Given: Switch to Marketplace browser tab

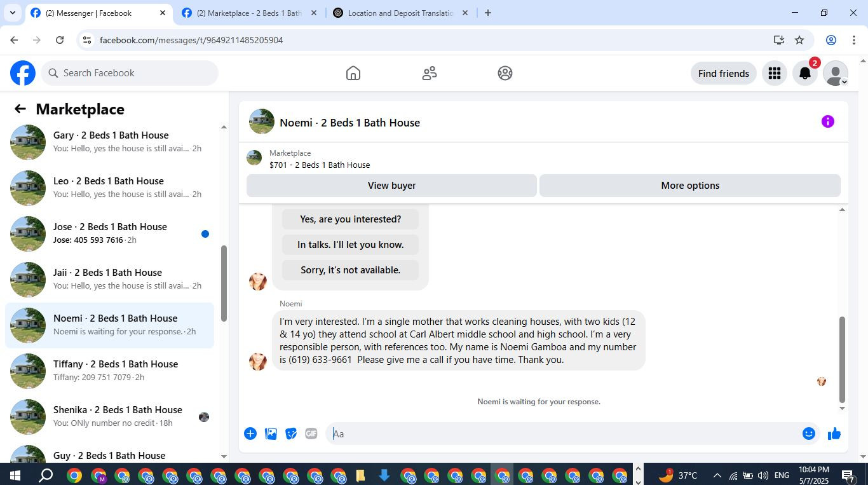Looking at the screenshot, I should 249,13.
